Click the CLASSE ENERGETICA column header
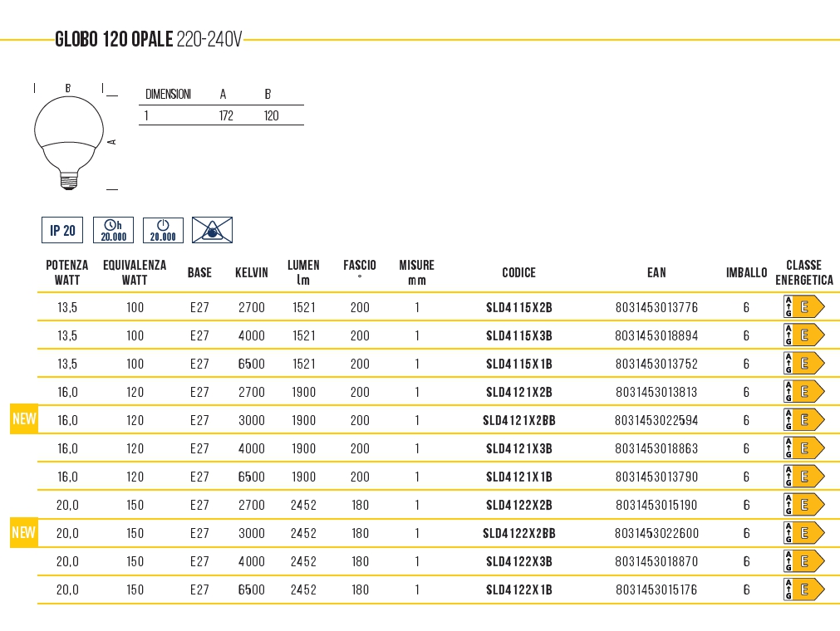The image size is (840, 631). click(803, 272)
